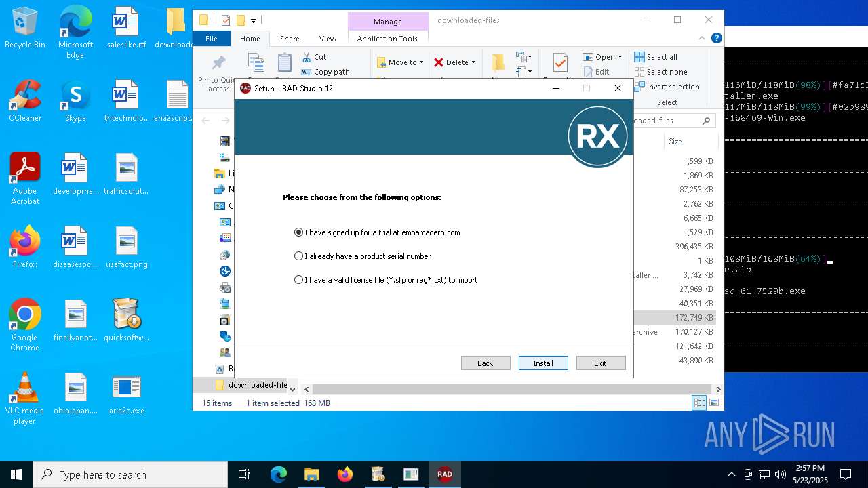This screenshot has width=868, height=488.
Task: Click Cut in the Explorer ribbon
Action: pyautogui.click(x=314, y=57)
